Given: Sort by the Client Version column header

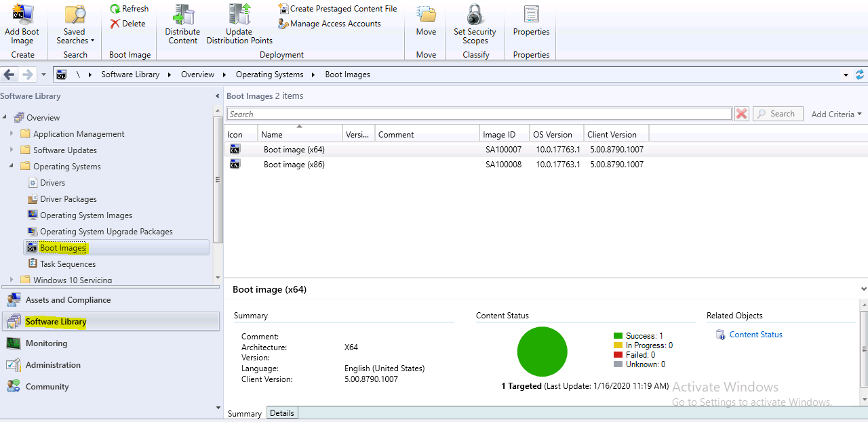Looking at the screenshot, I should [x=616, y=133].
